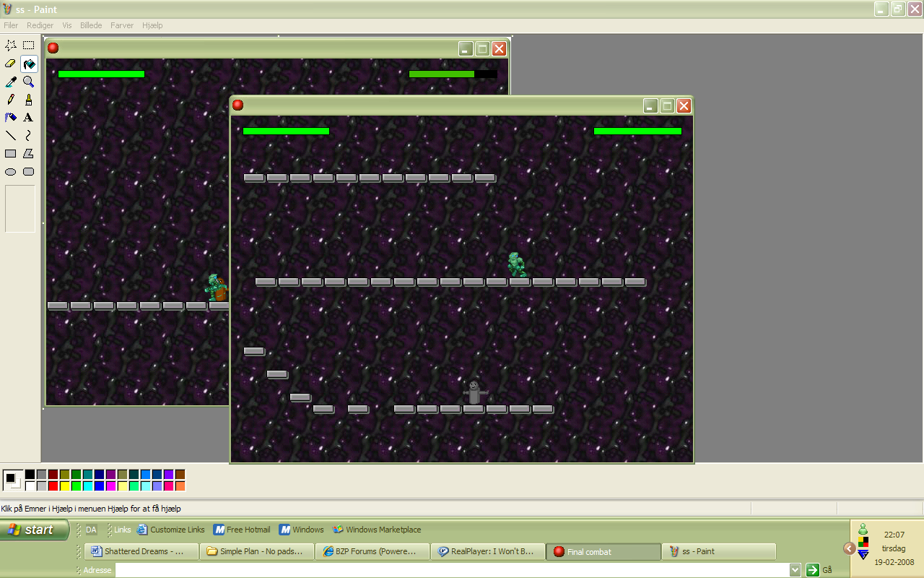
Task: Select the Rounded Rectangle tool
Action: coord(29,171)
